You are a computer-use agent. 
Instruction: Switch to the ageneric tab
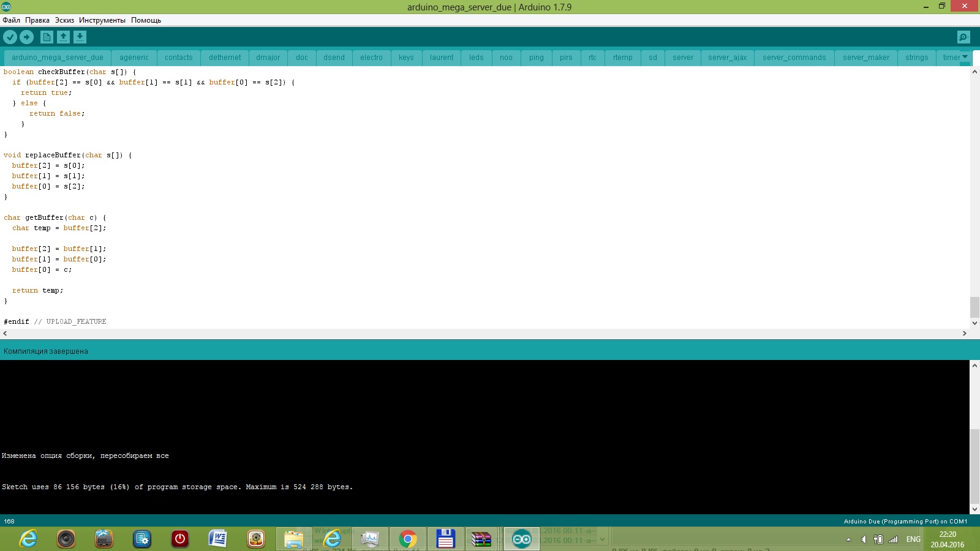point(134,58)
